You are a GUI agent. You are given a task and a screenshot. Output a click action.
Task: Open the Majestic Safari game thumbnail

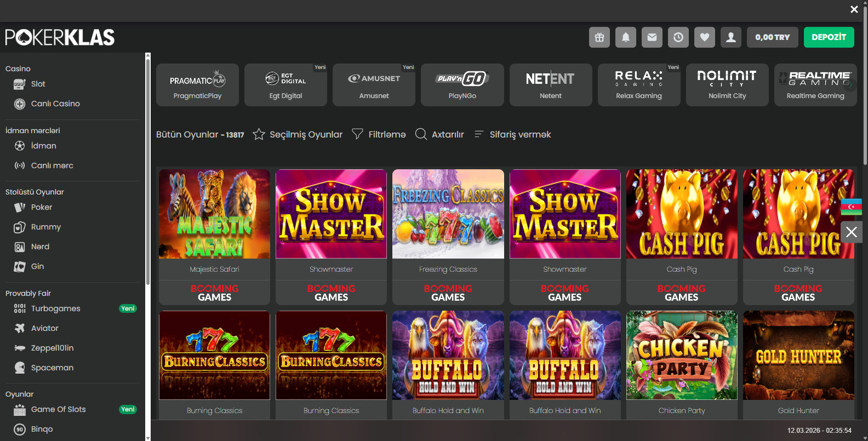(214, 214)
